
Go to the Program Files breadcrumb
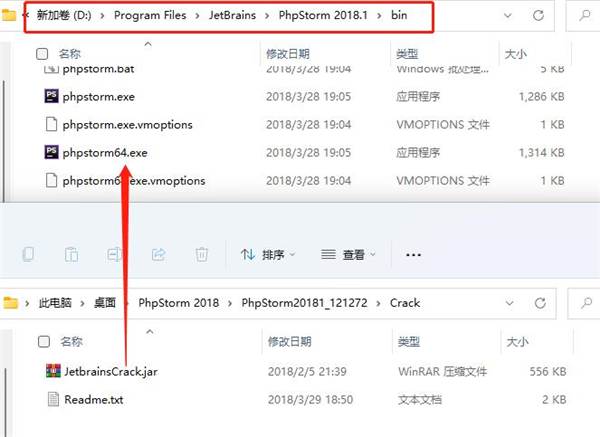point(150,15)
